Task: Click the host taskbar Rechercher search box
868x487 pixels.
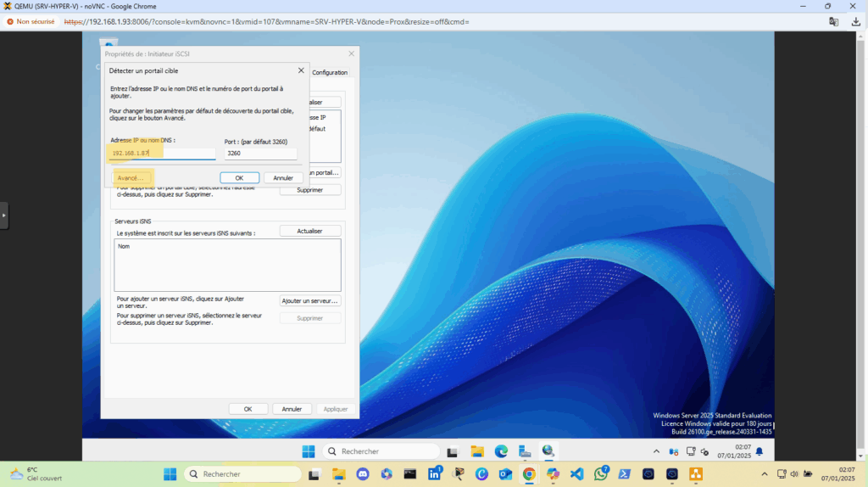Action: click(242, 474)
